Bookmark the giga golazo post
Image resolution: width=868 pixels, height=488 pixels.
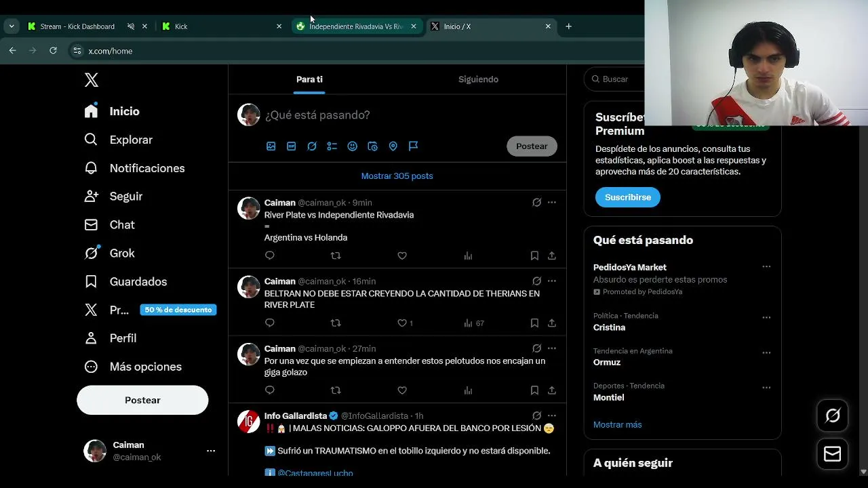coord(534,390)
